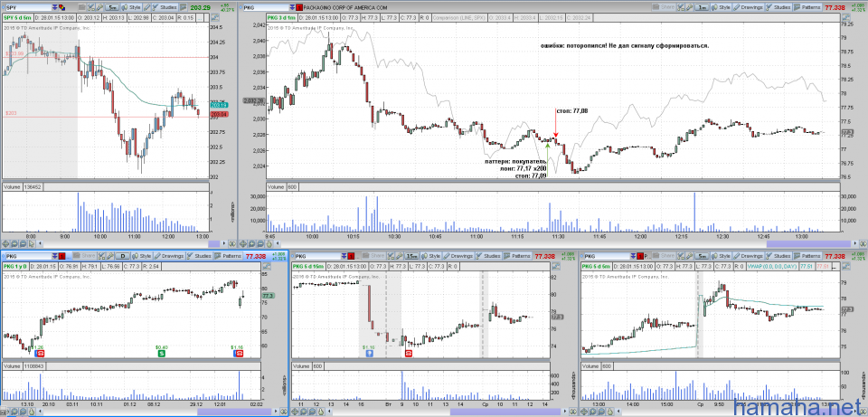Open Patterns menu in PKG 15m chart
The image size is (868, 417).
point(517,256)
